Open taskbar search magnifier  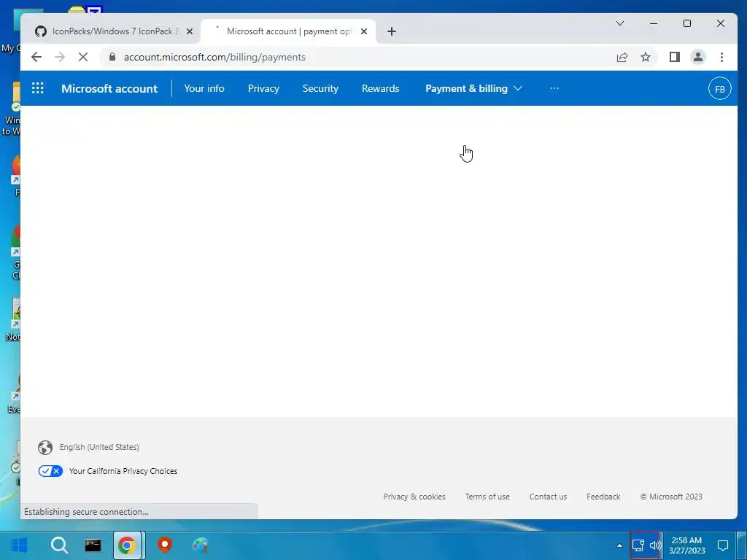[x=60, y=545]
